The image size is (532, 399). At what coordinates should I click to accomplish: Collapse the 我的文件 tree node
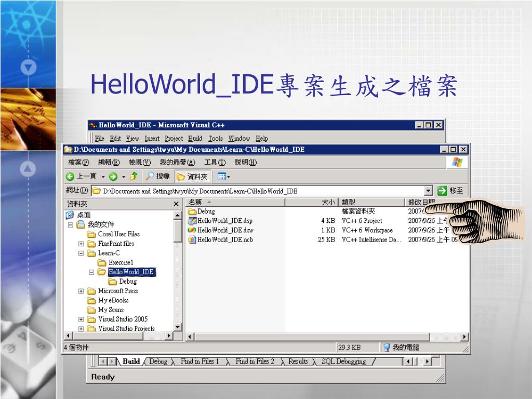coord(70,225)
